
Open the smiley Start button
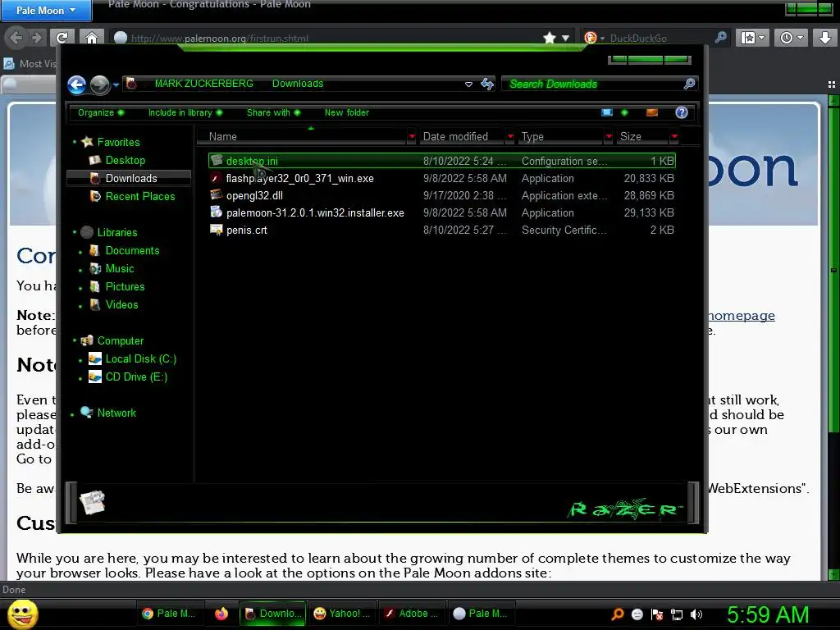(22, 614)
